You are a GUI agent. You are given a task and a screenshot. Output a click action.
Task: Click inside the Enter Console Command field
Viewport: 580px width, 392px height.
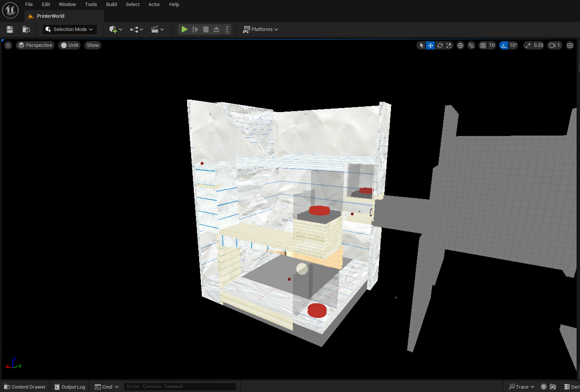pyautogui.click(x=180, y=386)
